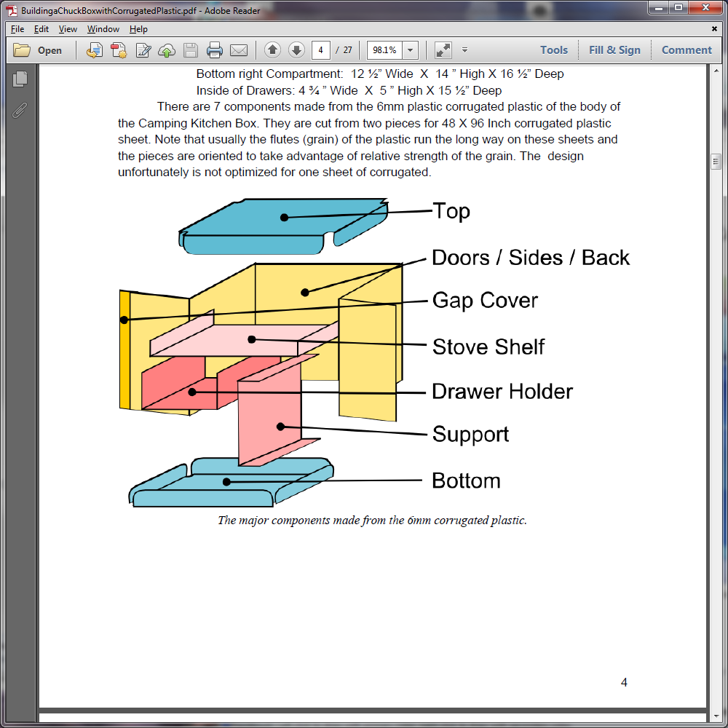
Task: Click the Create PDF icon
Action: 119,50
